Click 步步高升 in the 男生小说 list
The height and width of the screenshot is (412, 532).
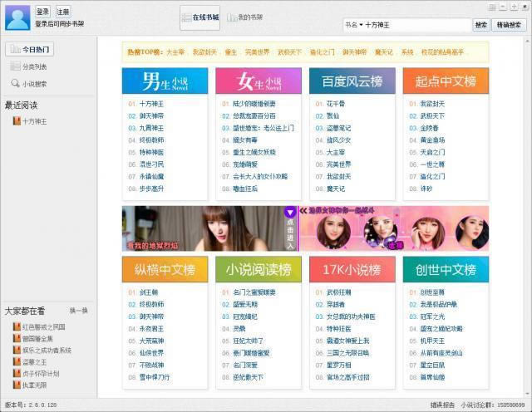(151, 189)
